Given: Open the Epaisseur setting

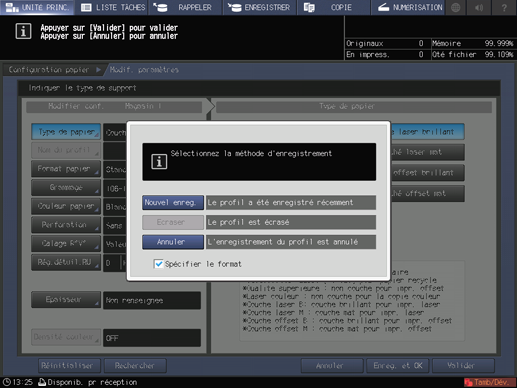Looking at the screenshot, I should [66, 300].
